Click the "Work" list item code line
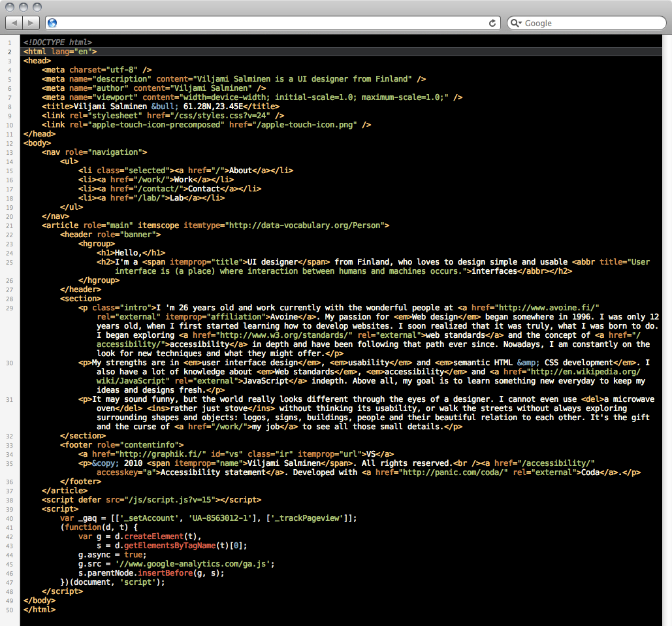Screen dimensions: 672x626 click(156, 180)
